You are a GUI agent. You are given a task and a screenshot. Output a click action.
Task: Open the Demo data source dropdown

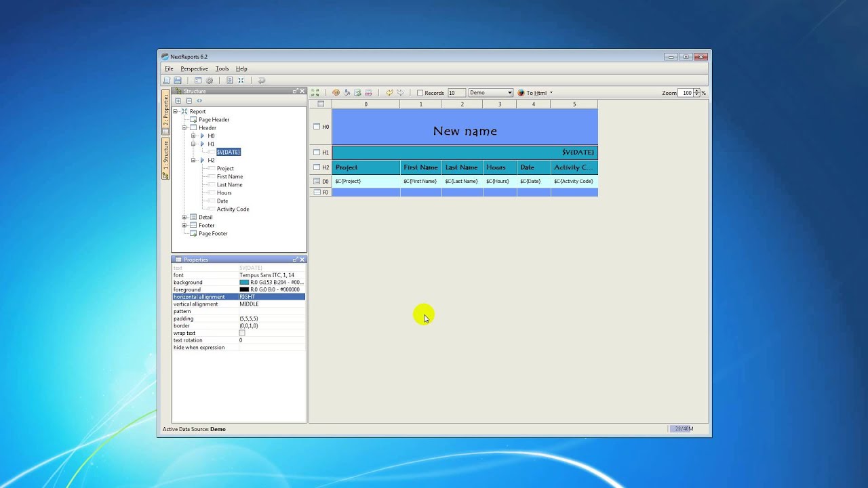[x=509, y=93]
